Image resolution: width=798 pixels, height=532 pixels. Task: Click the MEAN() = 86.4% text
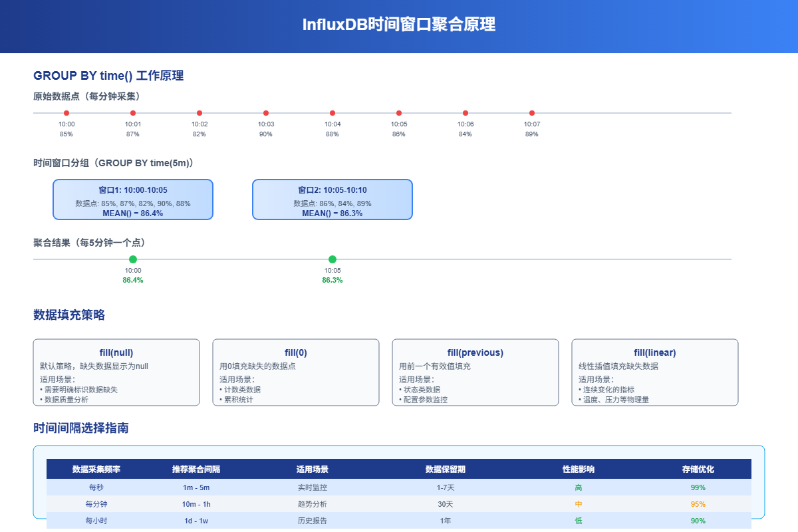tap(133, 213)
